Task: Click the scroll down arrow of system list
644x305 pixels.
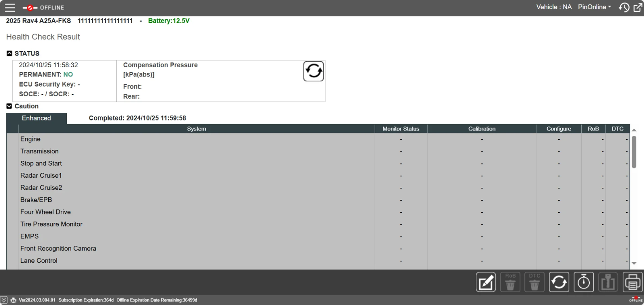Action: (634, 264)
